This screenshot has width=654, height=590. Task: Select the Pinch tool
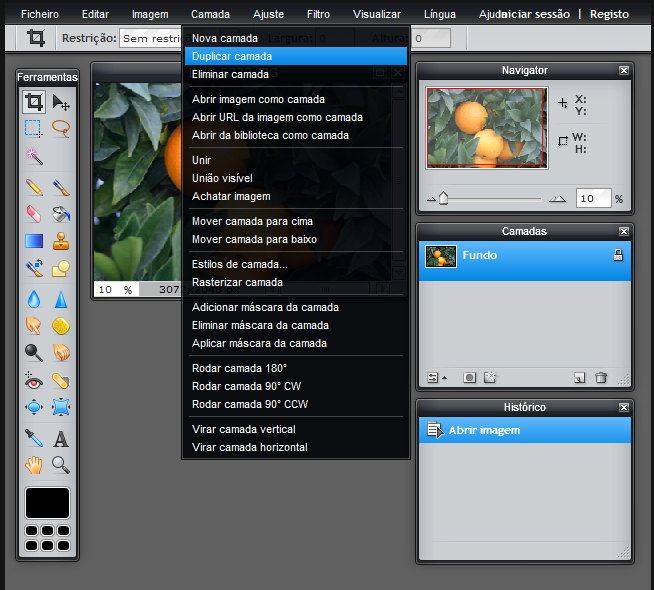(61, 407)
